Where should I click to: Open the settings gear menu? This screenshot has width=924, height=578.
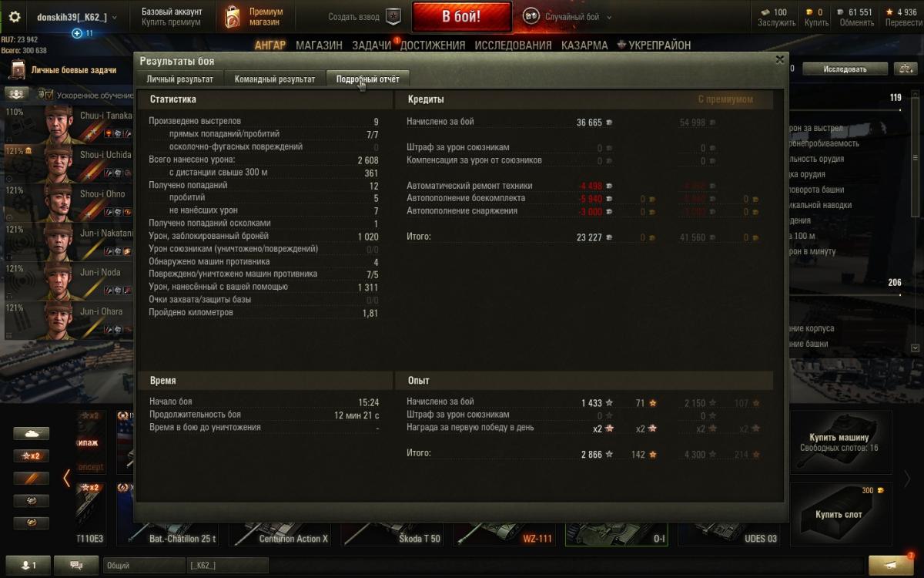(x=14, y=17)
